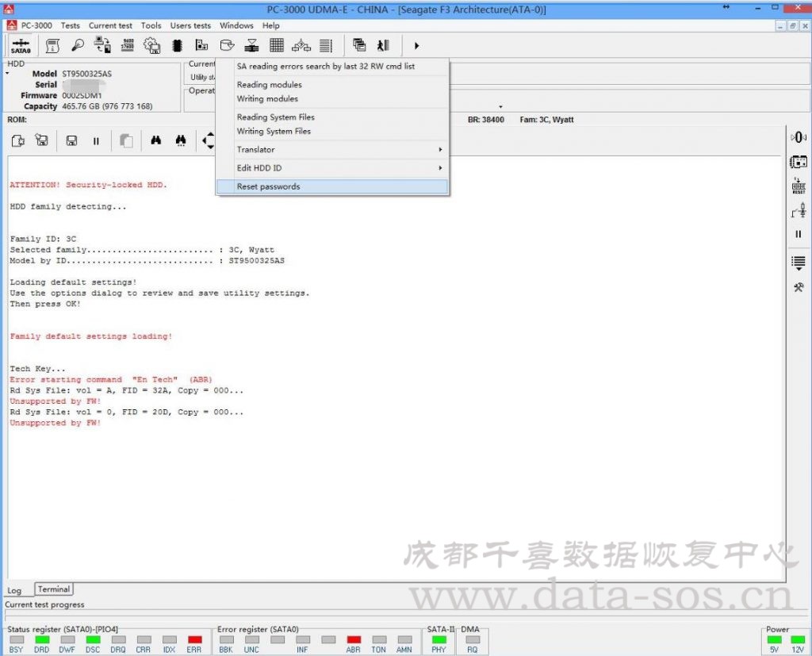
Task: Expand the Translator submenu
Action: pos(255,149)
